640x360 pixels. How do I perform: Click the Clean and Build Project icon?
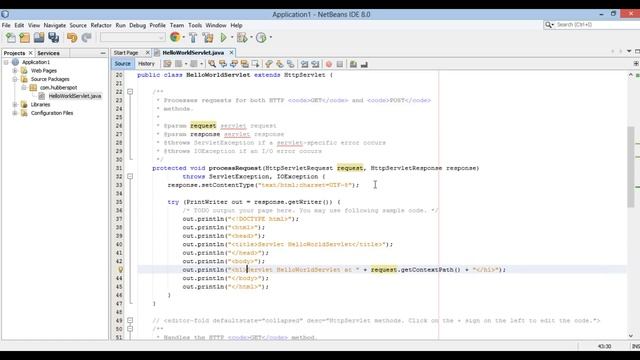[x=208, y=38]
